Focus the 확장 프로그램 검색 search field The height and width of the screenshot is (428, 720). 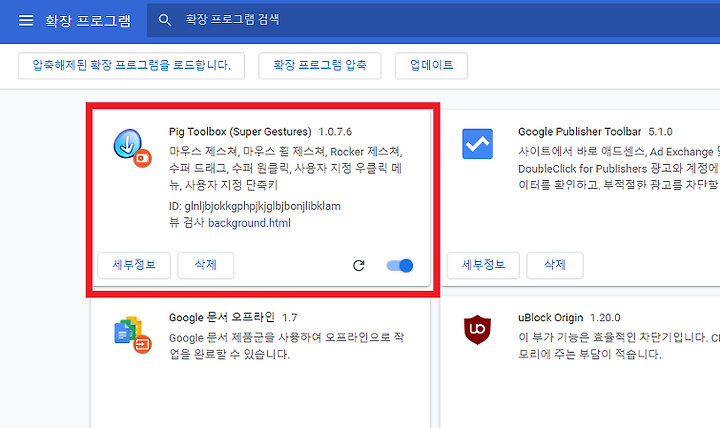pyautogui.click(x=433, y=20)
